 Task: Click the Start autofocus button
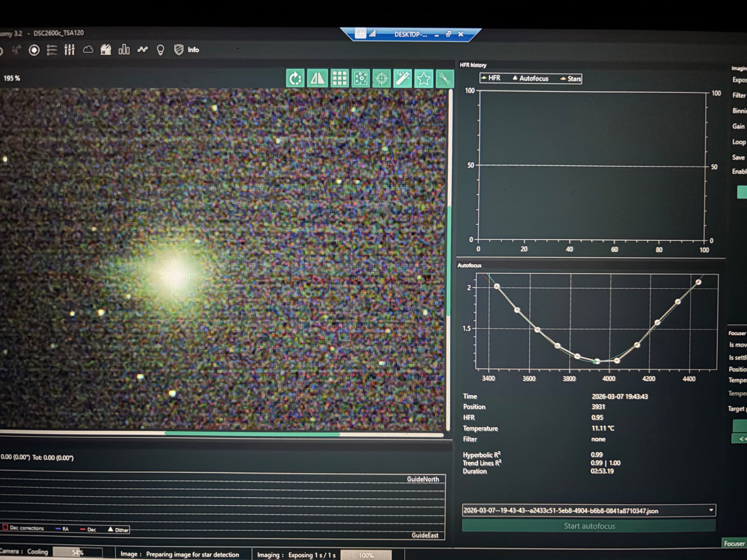pyautogui.click(x=589, y=526)
